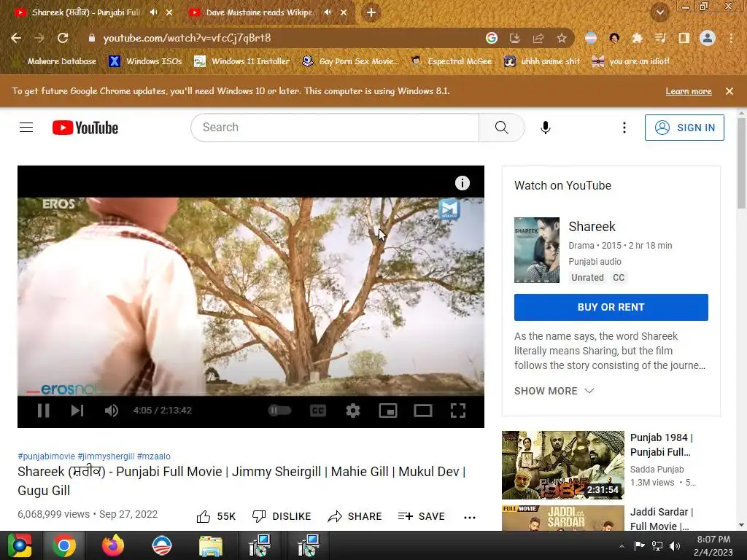Expand SHOW MORE movie description
This screenshot has width=747, height=560.
(554, 391)
